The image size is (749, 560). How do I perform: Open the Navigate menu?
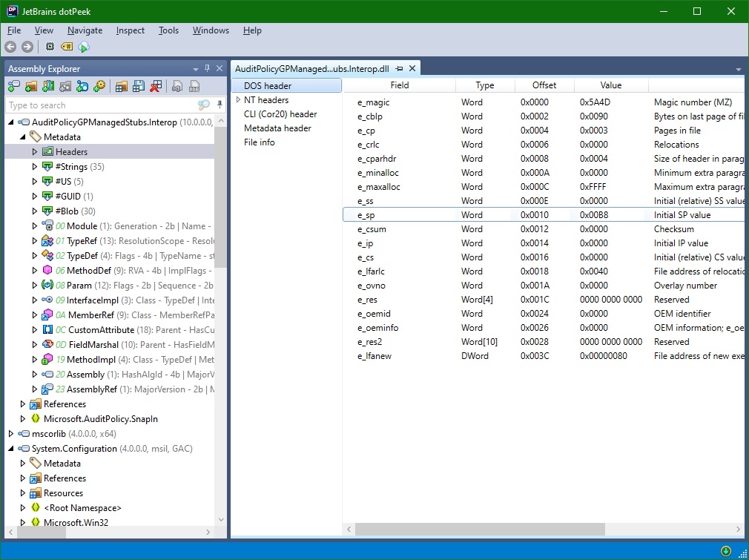(x=85, y=30)
